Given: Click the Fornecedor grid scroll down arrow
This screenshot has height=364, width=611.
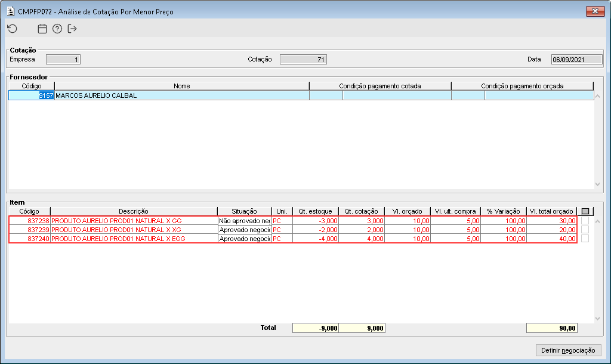Looking at the screenshot, I should click(598, 184).
